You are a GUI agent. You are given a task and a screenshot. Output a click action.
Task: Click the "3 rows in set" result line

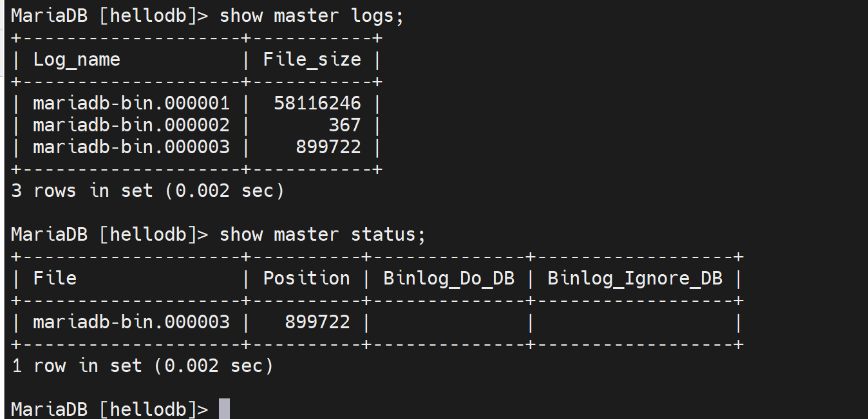tap(147, 191)
